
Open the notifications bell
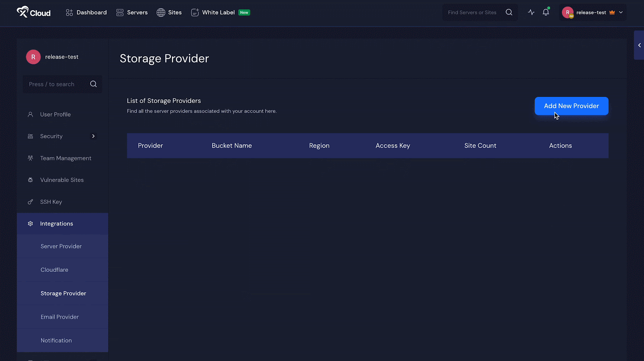[x=546, y=12]
